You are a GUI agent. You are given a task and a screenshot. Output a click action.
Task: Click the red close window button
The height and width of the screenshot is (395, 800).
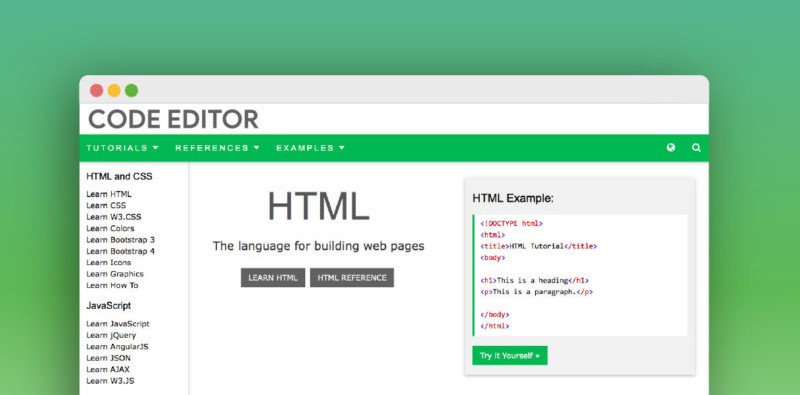coord(96,90)
